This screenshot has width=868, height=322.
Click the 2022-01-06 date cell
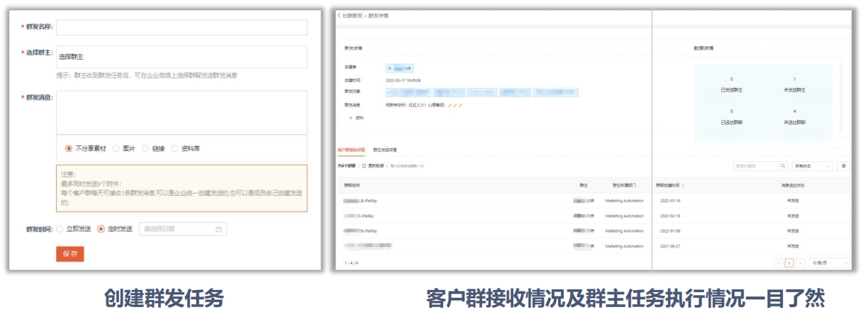(x=670, y=231)
